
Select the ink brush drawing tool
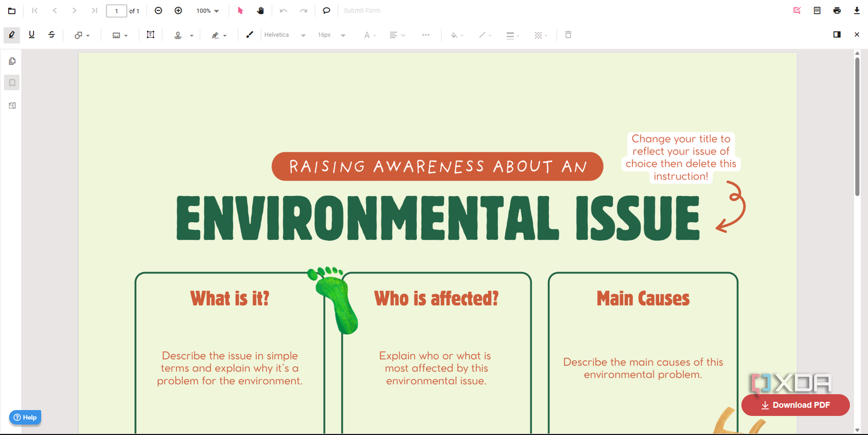click(x=249, y=35)
